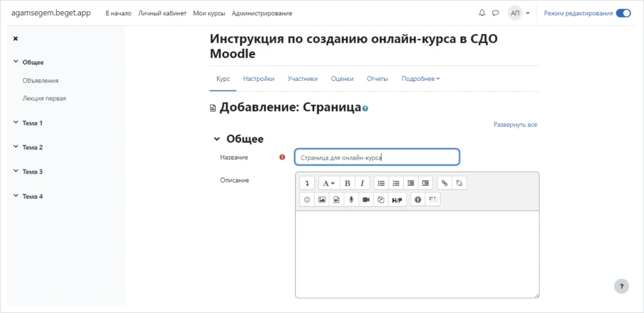Insert a hyperlink with the link icon

click(444, 183)
